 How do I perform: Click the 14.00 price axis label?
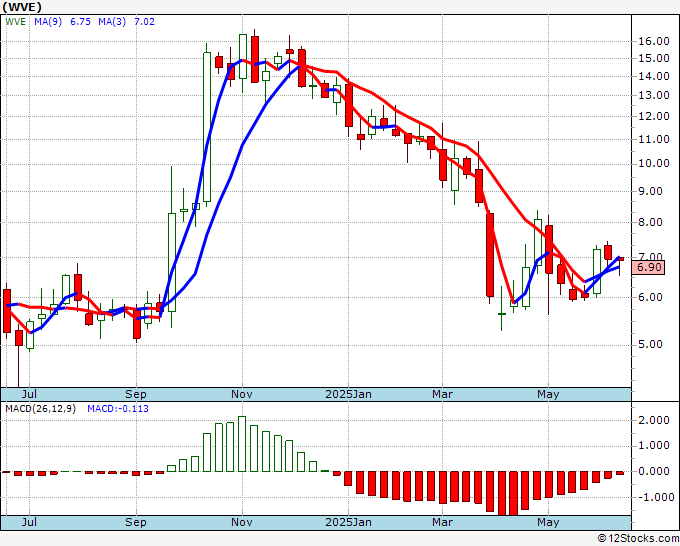coord(654,76)
